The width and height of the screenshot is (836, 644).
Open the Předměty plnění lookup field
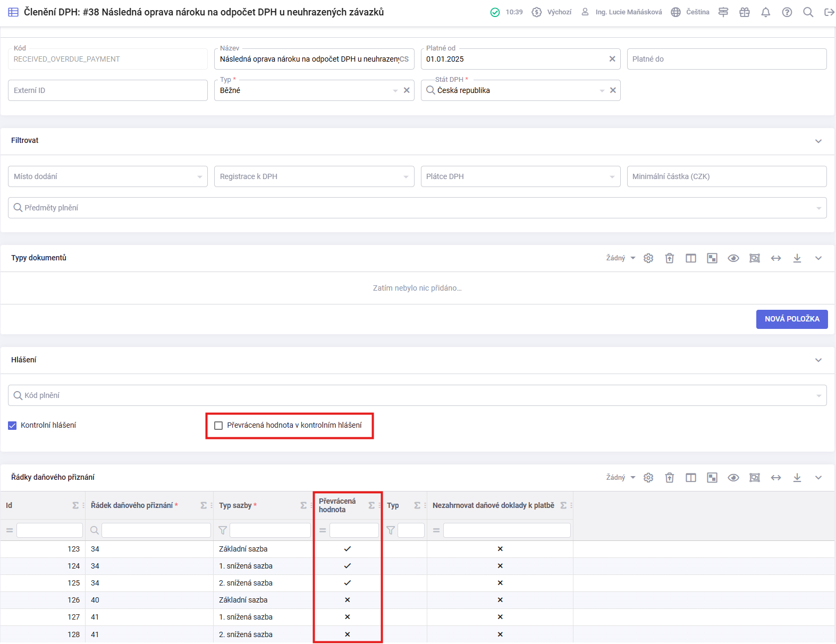[417, 208]
